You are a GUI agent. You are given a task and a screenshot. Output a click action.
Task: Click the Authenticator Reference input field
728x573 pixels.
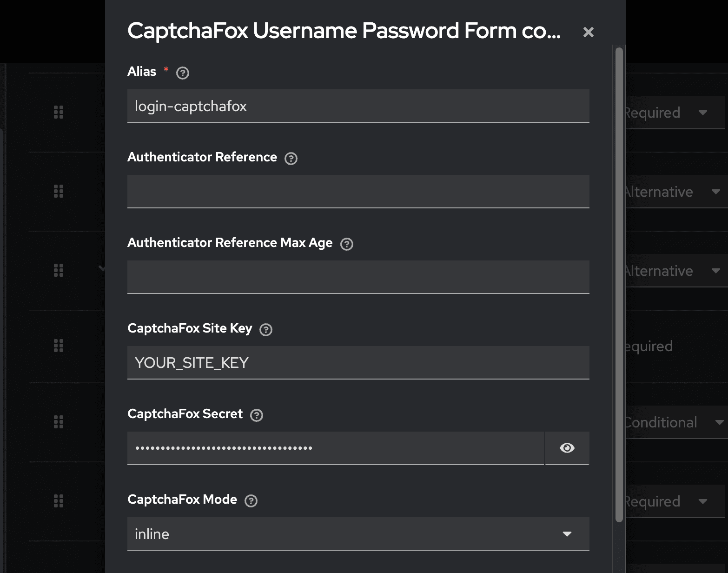click(x=358, y=192)
